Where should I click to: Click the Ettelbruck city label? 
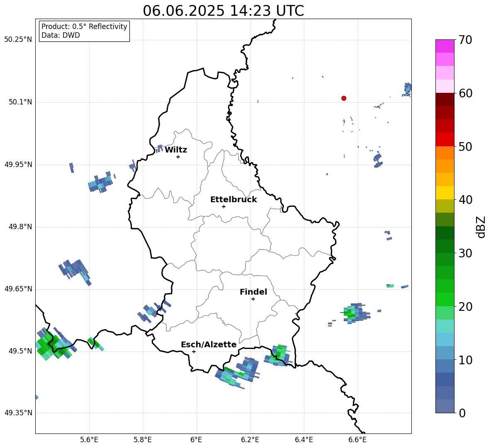click(233, 200)
